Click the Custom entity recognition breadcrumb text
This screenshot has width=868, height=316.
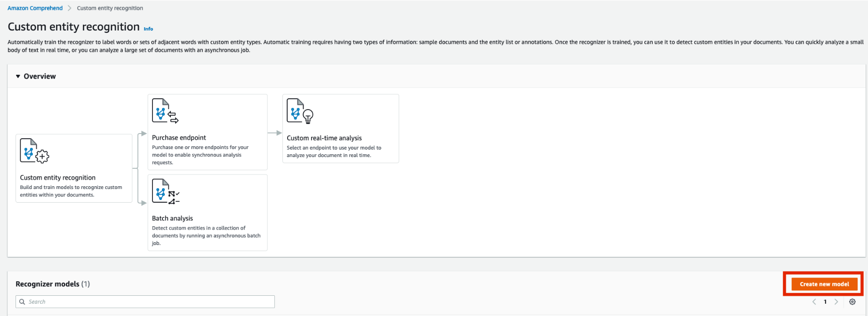(110, 8)
